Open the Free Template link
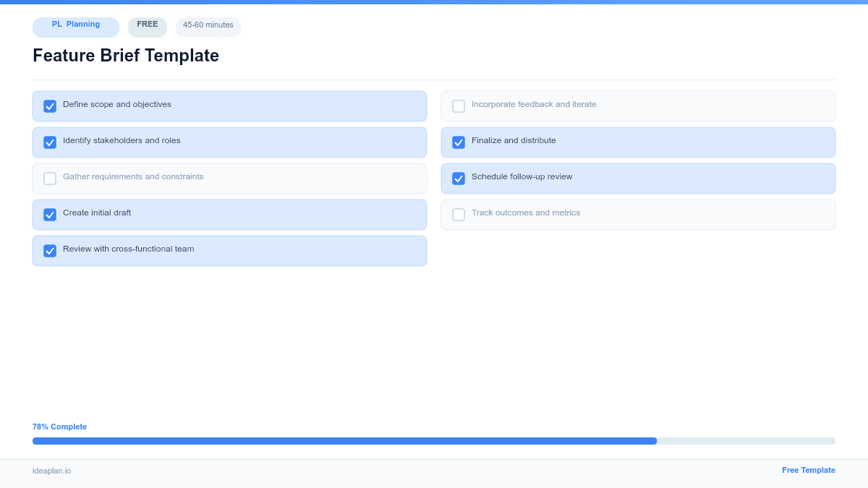868x488 pixels. [x=809, y=470]
